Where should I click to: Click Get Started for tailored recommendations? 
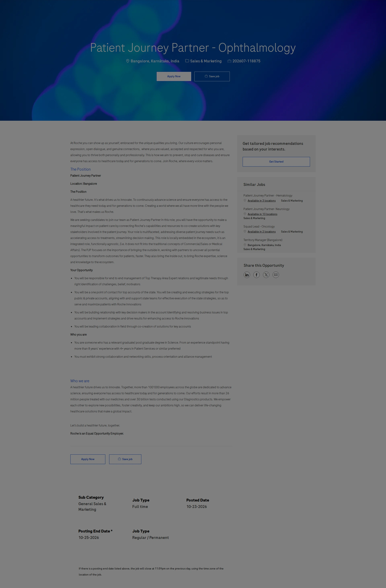(x=276, y=162)
